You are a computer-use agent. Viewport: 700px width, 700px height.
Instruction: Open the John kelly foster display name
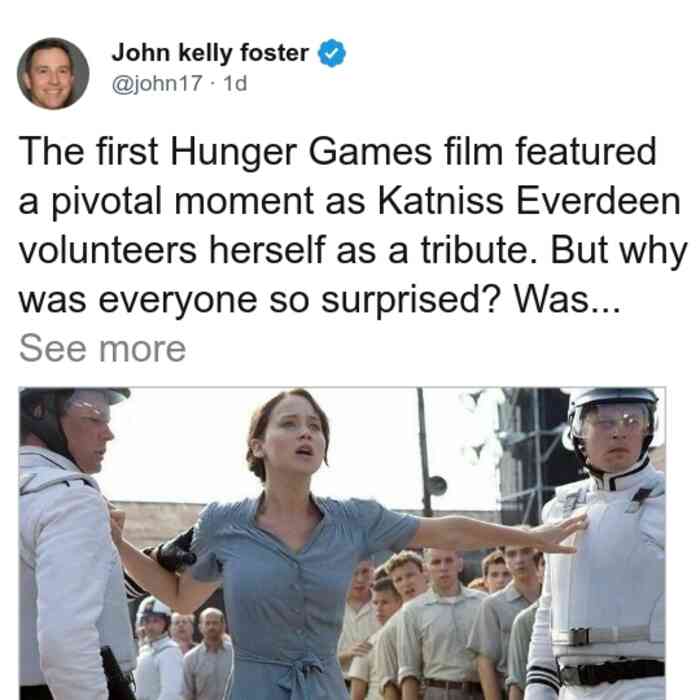[x=210, y=53]
